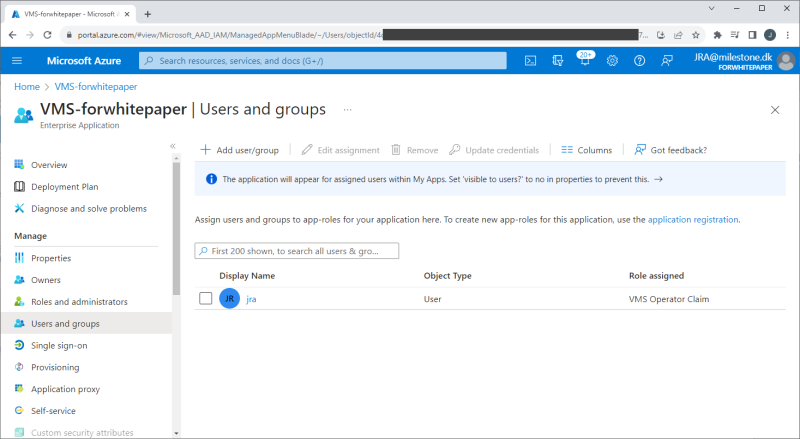Open the ellipsis more options menu
This screenshot has height=439, width=800.
tap(348, 109)
